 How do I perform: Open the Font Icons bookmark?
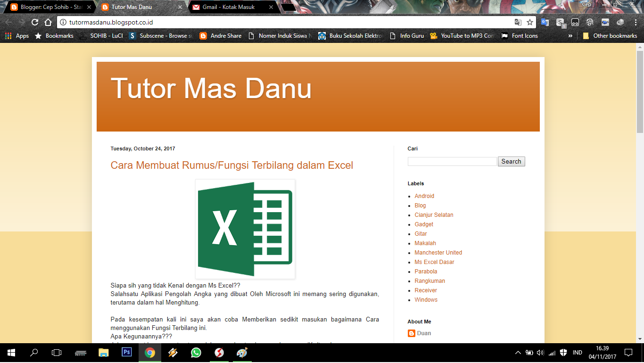click(x=520, y=36)
